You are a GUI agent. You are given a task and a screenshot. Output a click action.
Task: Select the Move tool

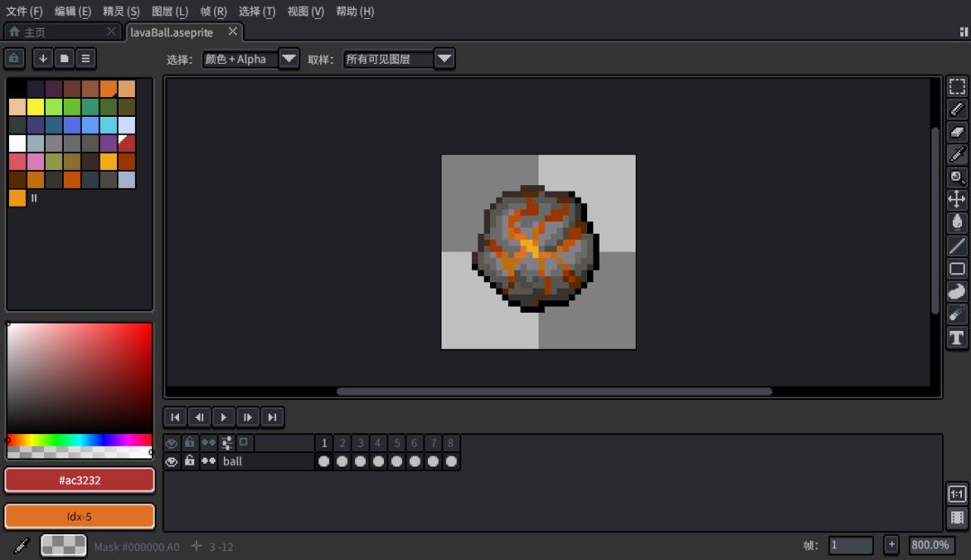point(957,200)
